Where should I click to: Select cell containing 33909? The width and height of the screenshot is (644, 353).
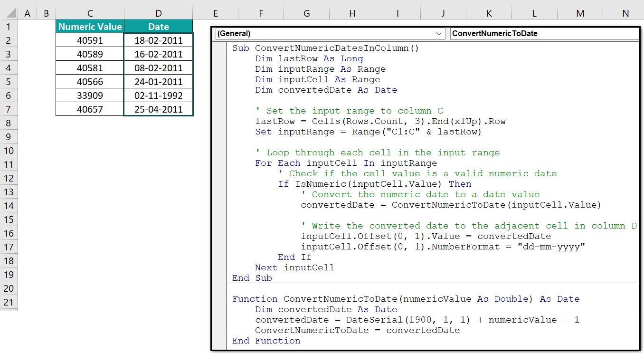point(90,95)
